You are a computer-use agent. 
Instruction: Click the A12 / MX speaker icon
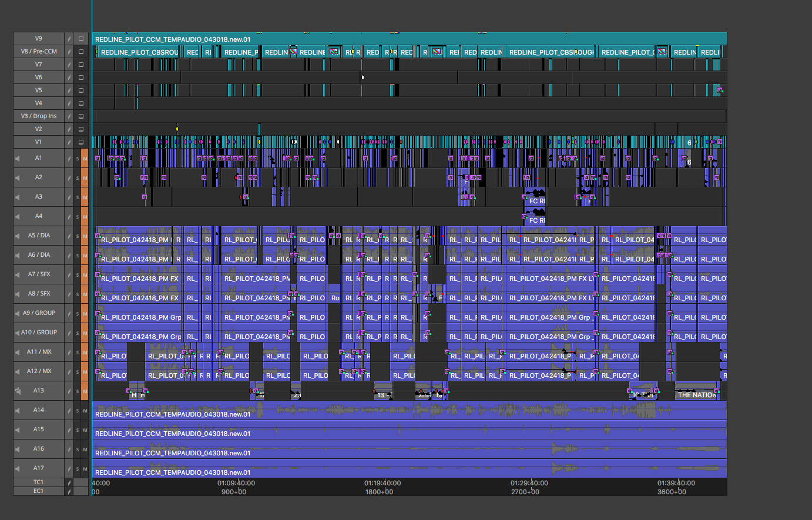17,372
